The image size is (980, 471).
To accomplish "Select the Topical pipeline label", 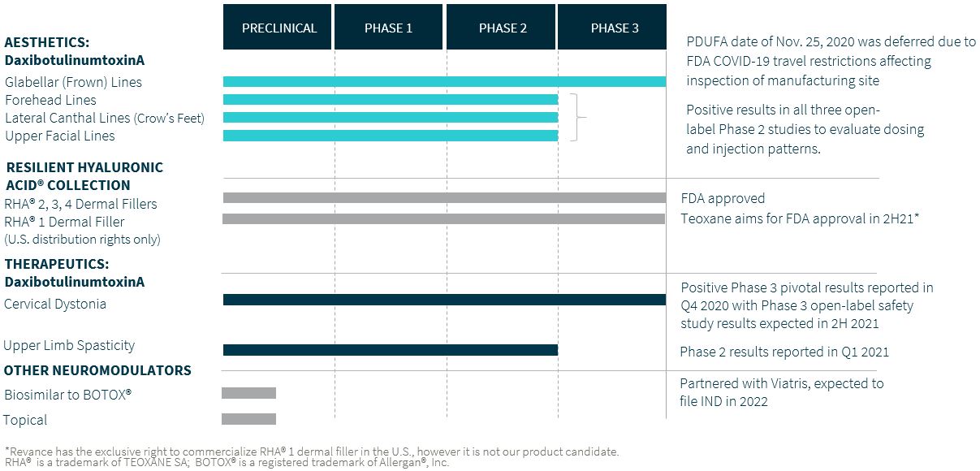I will pos(25,420).
